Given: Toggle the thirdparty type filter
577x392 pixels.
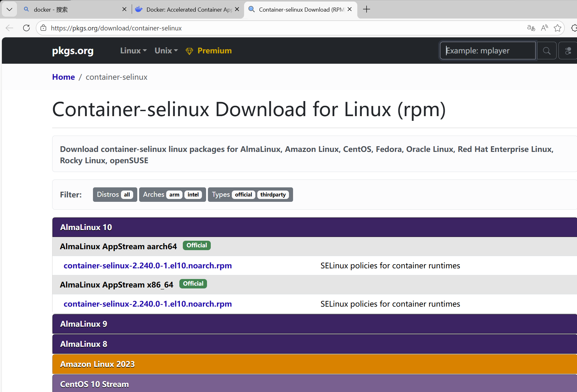Looking at the screenshot, I should click(x=273, y=195).
